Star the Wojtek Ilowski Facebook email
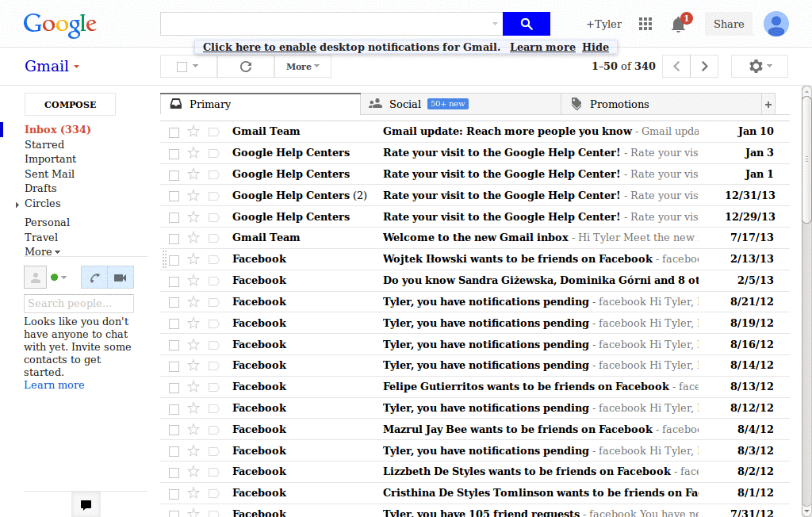812x517 pixels. tap(193, 259)
